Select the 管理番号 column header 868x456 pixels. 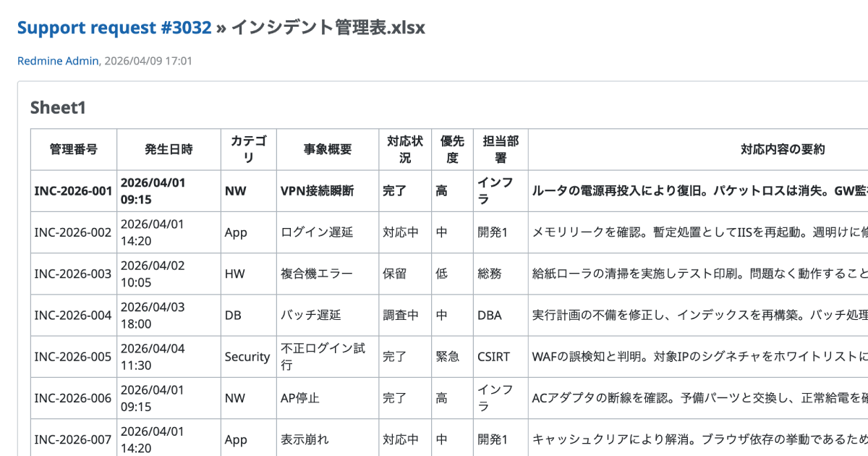pos(73,149)
